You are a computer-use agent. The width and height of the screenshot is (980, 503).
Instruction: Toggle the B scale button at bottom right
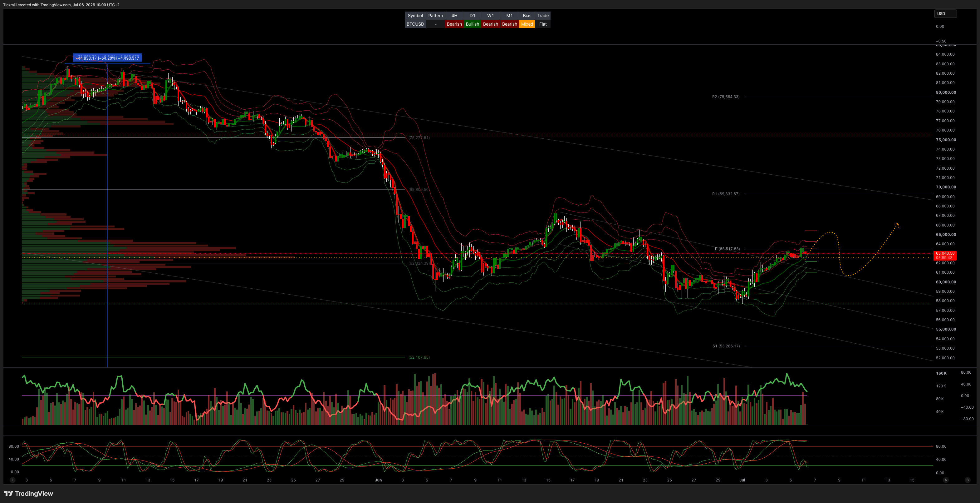(x=968, y=480)
